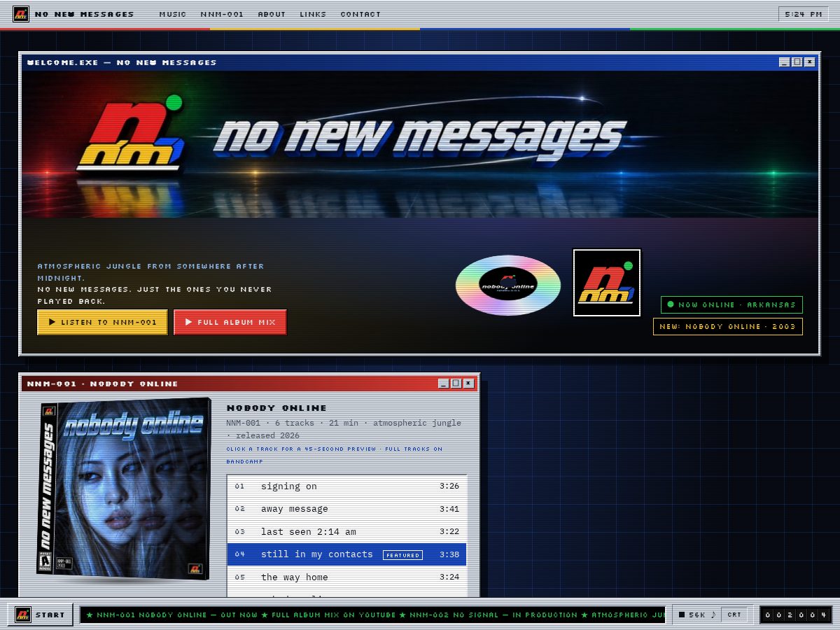Play track 05 the way home
The width and height of the screenshot is (840, 630).
[347, 577]
